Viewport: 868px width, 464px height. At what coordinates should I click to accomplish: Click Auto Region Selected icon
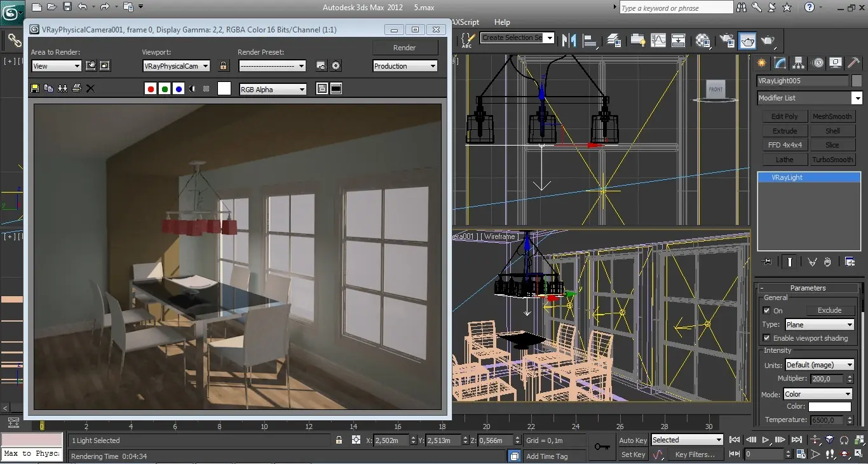(x=105, y=65)
